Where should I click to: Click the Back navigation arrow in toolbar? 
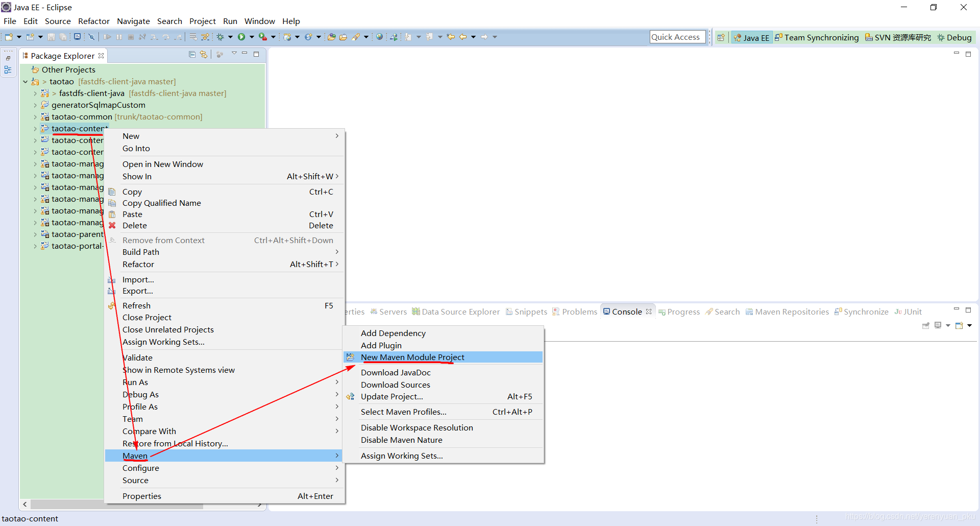click(x=462, y=37)
